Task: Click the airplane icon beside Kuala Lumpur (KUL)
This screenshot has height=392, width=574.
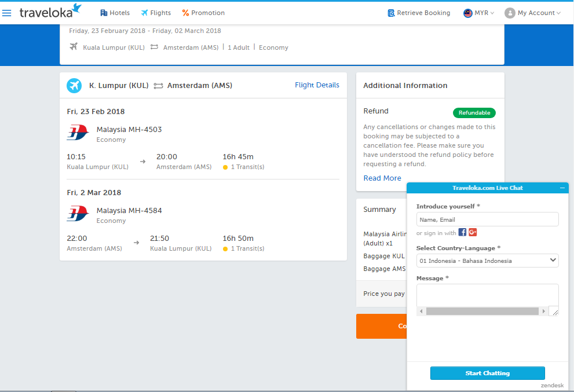Action: coord(74,47)
